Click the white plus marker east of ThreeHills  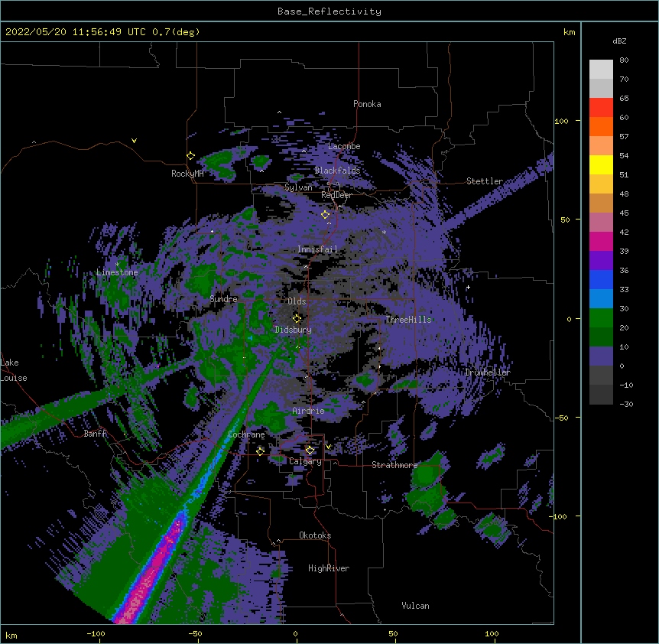tap(468, 287)
